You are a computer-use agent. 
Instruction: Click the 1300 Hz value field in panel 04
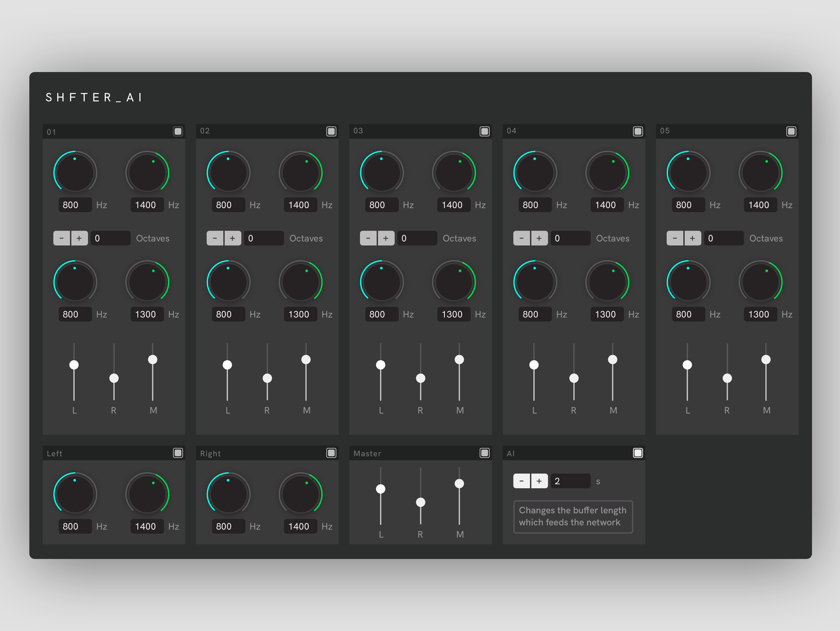click(606, 314)
